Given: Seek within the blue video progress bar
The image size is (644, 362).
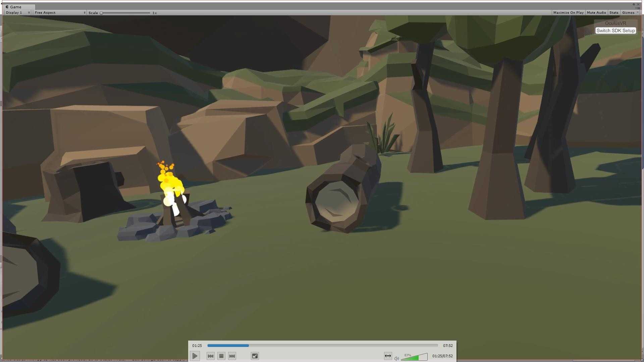Looking at the screenshot, I should [323, 345].
